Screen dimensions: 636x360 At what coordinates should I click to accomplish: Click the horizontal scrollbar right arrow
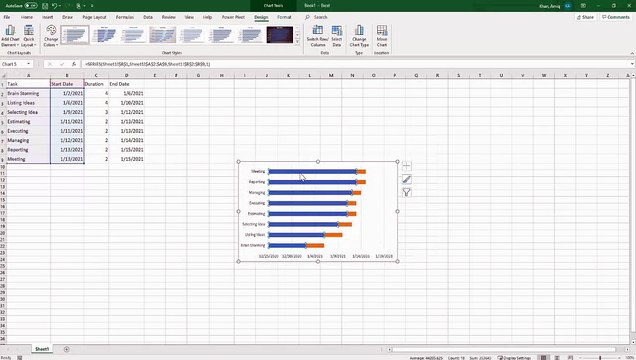pyautogui.click(x=628, y=349)
